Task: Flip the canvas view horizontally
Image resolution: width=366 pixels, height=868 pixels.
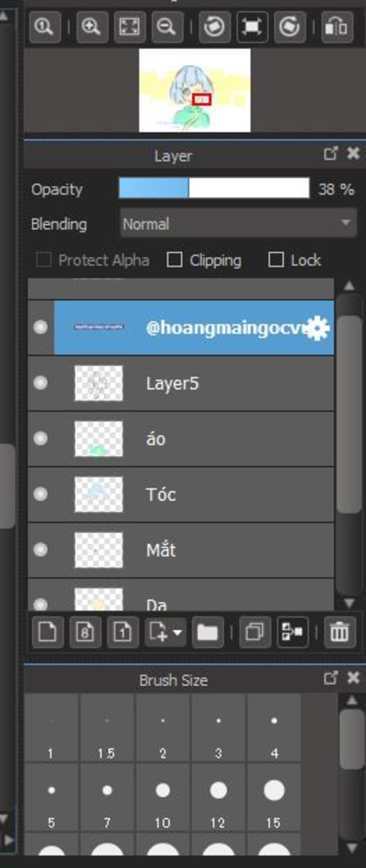Action: tap(337, 27)
